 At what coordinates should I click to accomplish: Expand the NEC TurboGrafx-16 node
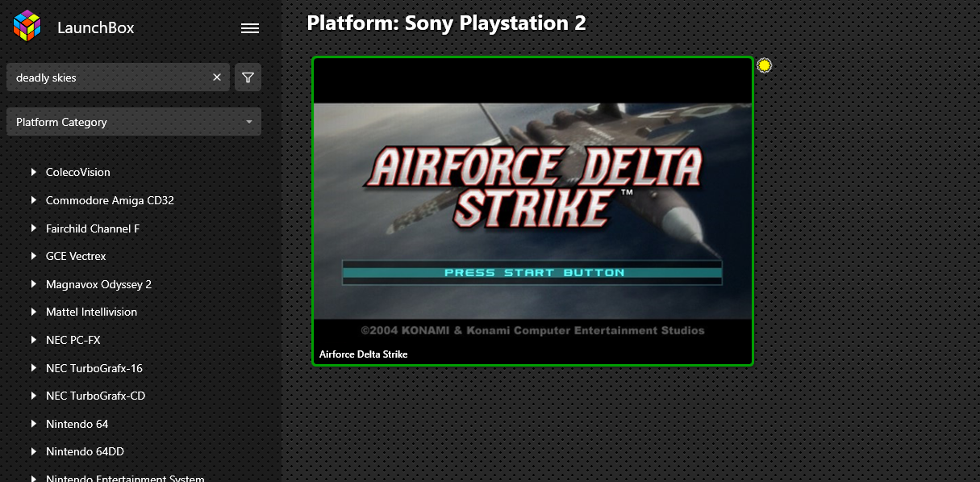(x=34, y=368)
